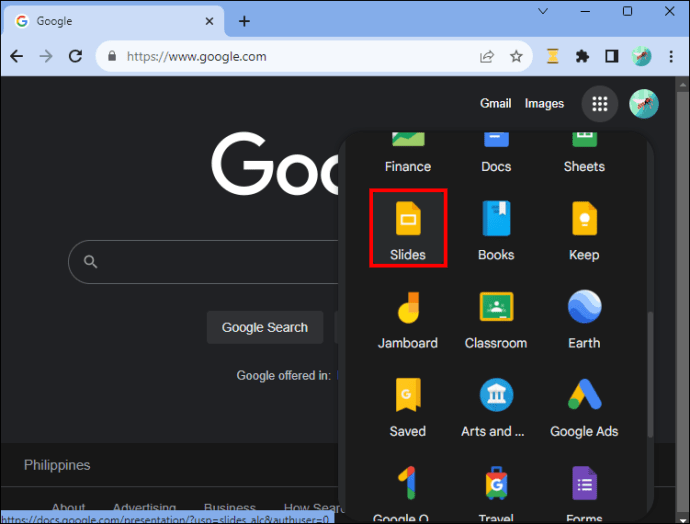The height and width of the screenshot is (524, 690).
Task: Open the Saved collections app
Action: pyautogui.click(x=408, y=407)
